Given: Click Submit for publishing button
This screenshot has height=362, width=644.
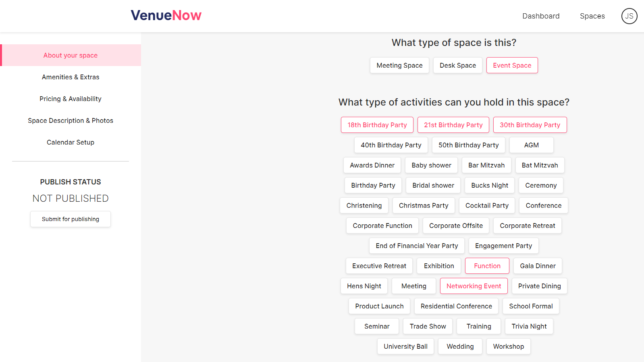Looking at the screenshot, I should [x=71, y=219].
